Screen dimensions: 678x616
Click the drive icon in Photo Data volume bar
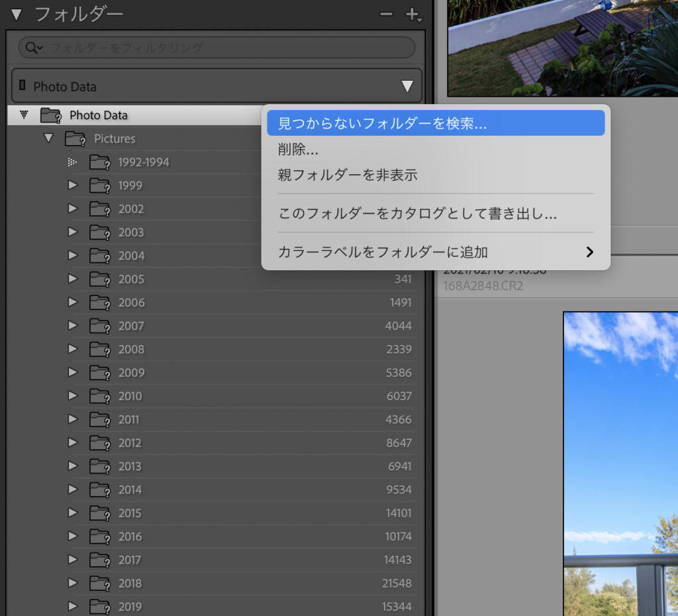coord(23,86)
